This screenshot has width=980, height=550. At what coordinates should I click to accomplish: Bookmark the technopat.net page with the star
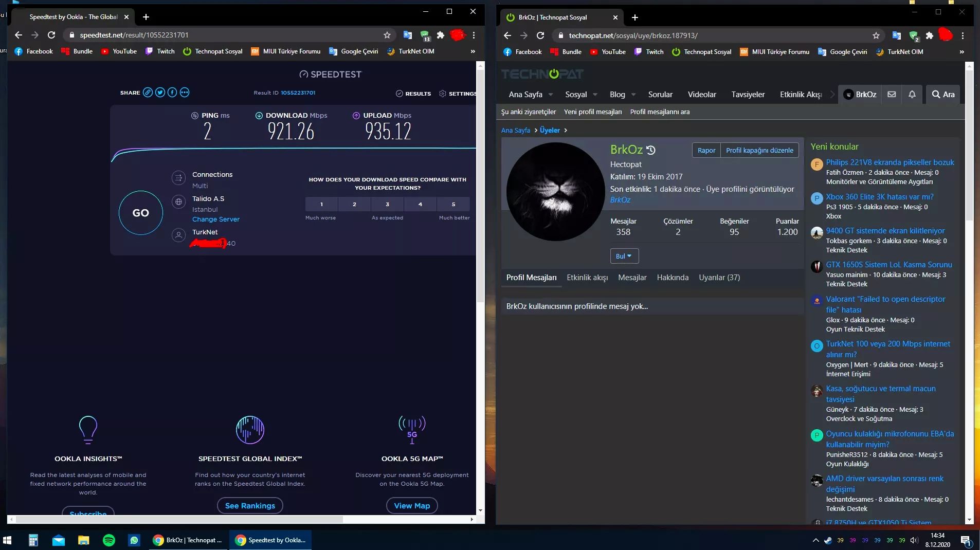(x=876, y=35)
